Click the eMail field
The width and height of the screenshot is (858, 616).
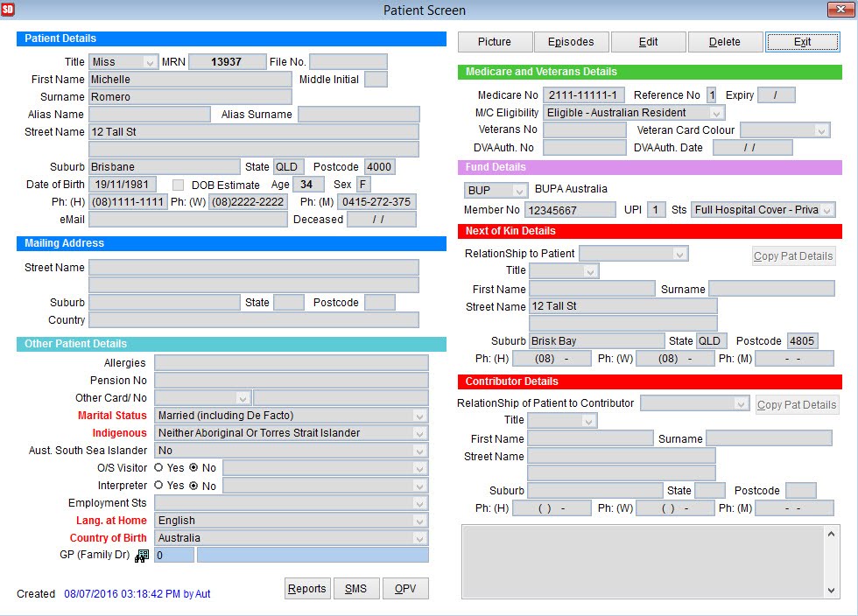pos(188,220)
